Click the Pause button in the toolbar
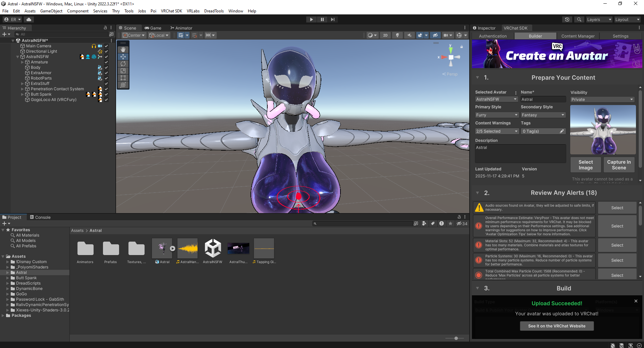This screenshot has height=348, width=644. (322, 19)
